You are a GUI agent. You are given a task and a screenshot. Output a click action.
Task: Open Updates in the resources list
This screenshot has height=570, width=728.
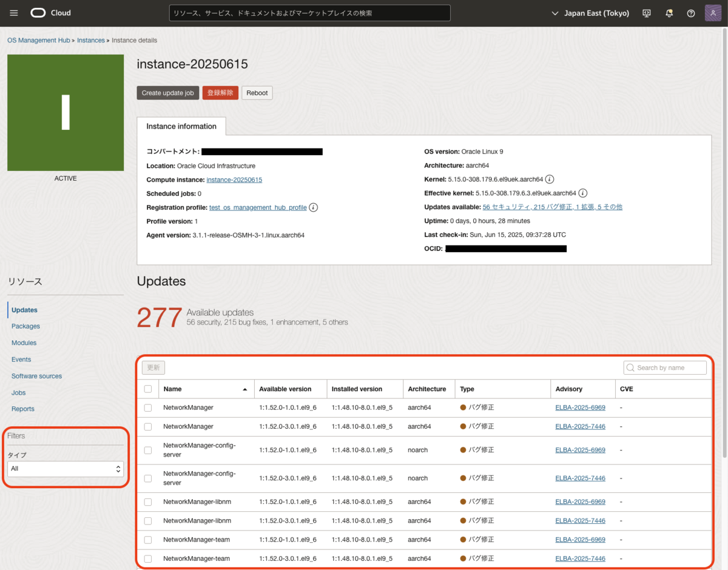click(x=24, y=310)
